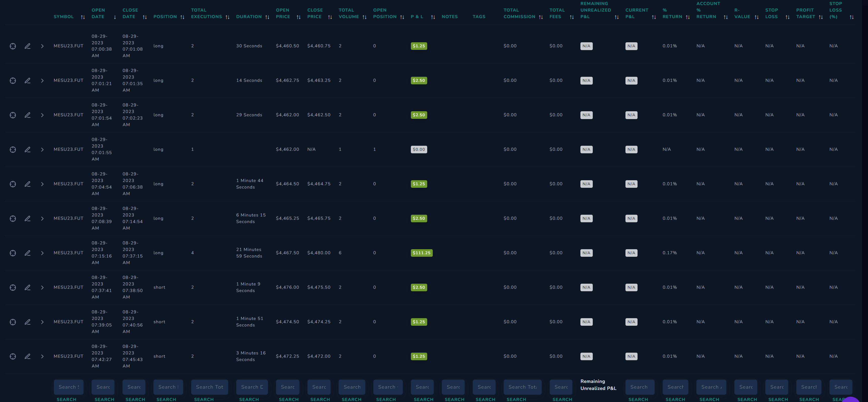Sort by Stop Loss column
Image resolution: width=868 pixels, height=402 pixels.
coord(787,17)
